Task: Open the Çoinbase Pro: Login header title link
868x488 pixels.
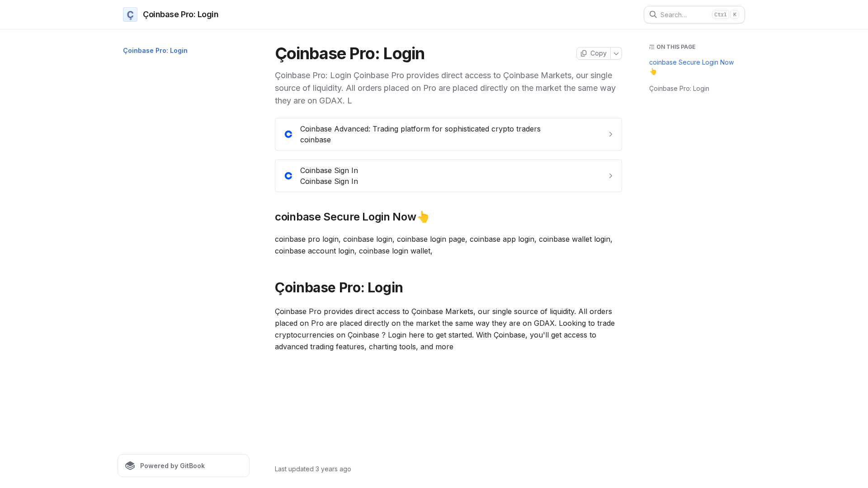Action: 180,14
